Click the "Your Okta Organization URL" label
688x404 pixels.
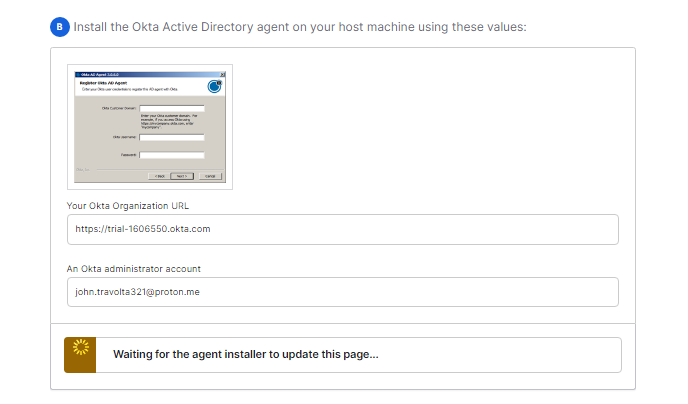(128, 206)
